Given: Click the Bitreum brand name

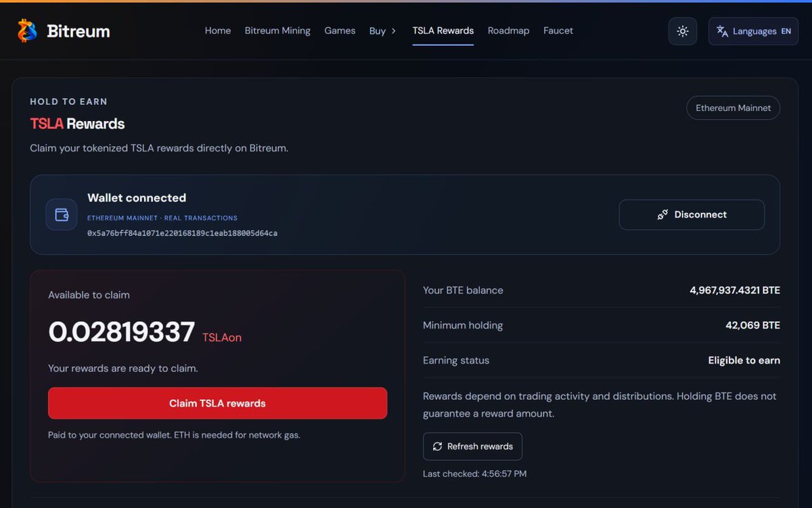Looking at the screenshot, I should point(78,31).
